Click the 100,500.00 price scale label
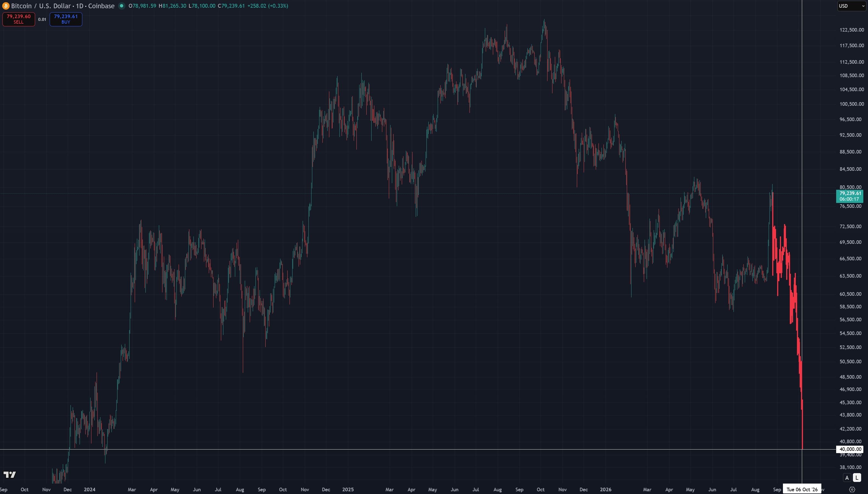868x494 pixels. tap(852, 104)
